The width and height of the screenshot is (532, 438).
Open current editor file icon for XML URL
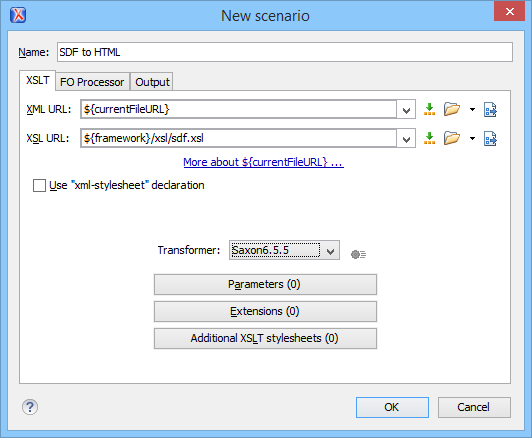[x=490, y=110]
